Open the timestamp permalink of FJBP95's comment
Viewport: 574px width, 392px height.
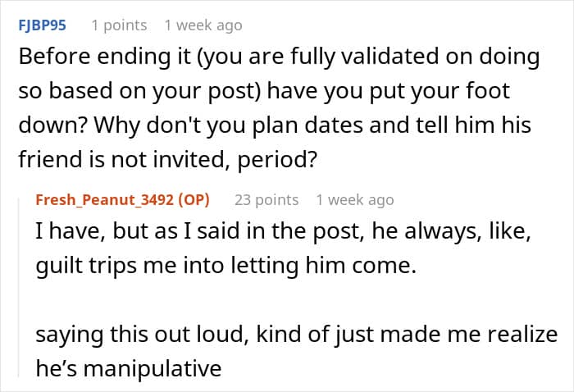(x=203, y=25)
